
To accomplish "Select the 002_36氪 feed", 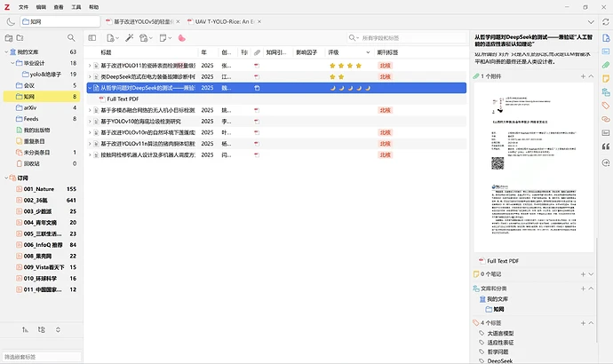I will pos(42,200).
